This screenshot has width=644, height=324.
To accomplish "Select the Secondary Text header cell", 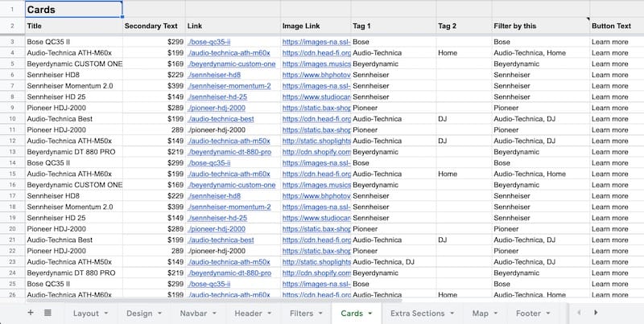I will [x=154, y=26].
